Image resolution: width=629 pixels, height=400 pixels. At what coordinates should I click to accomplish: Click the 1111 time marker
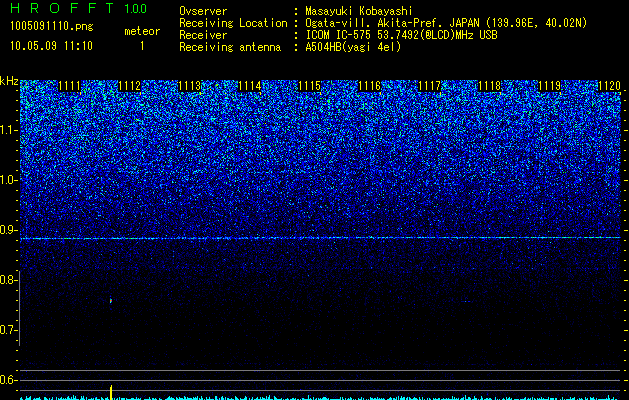click(x=69, y=86)
